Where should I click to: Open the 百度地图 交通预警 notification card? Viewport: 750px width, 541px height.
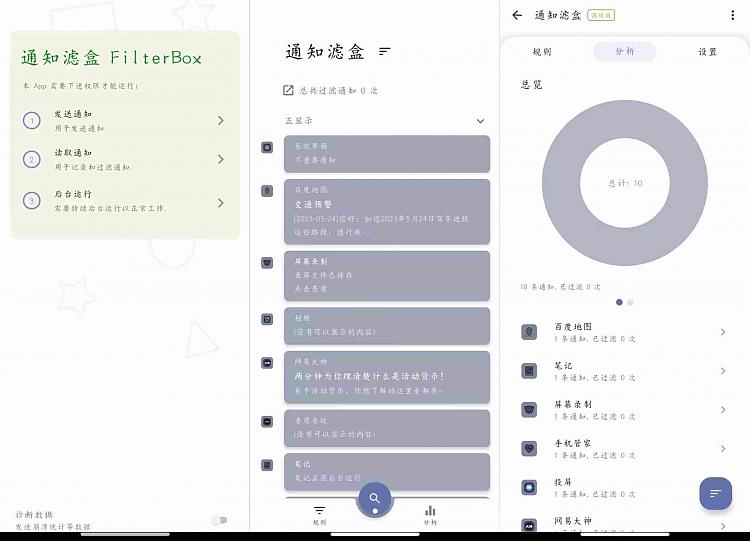coord(387,211)
